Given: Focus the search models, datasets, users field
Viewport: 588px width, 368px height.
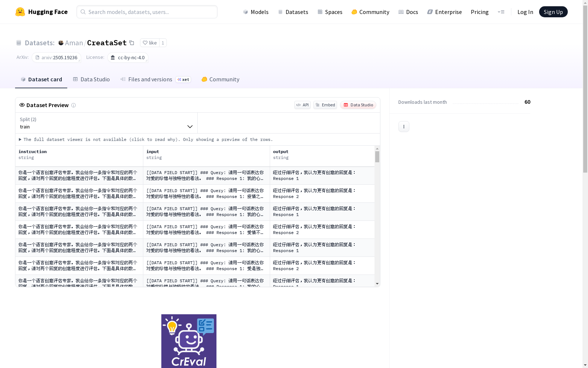Looking at the screenshot, I should pos(147,12).
